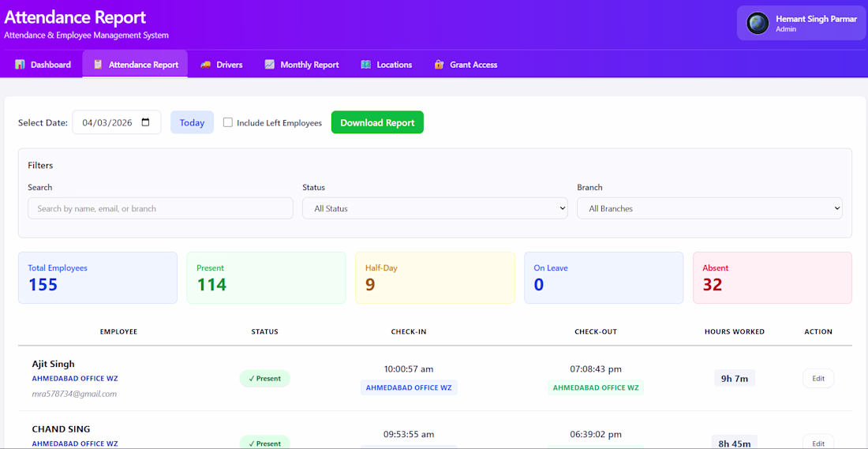Expand the All Status dropdown
The image size is (868, 449).
[x=435, y=208]
